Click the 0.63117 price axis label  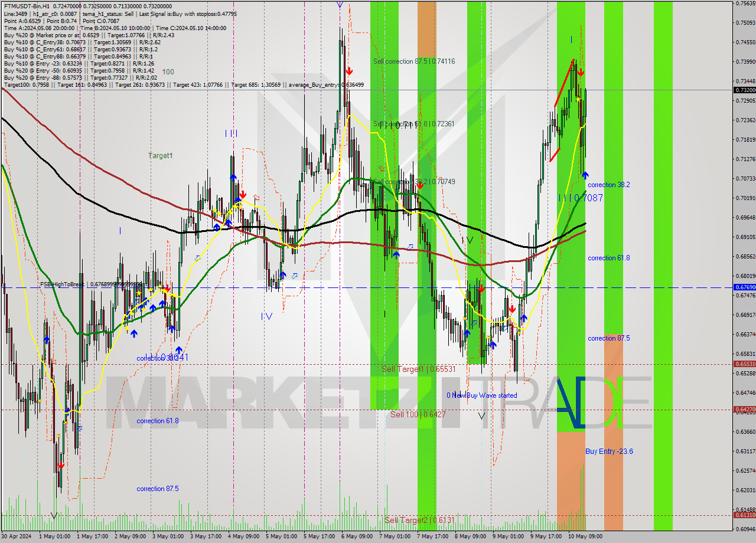(744, 451)
